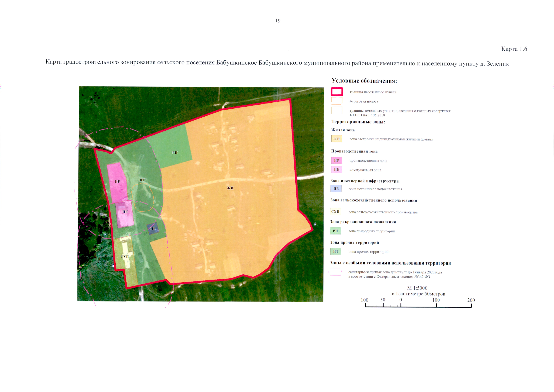Image resolution: width=554 pixels, height=392 pixels.
Task: Click the ПТ other territories legend swatch
Action: (x=336, y=252)
